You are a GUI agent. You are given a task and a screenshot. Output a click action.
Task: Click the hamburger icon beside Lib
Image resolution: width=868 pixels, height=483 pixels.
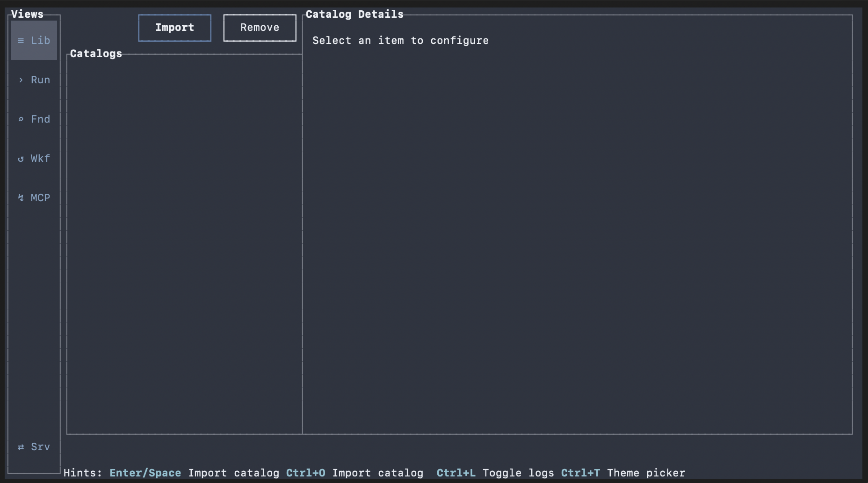tap(21, 41)
